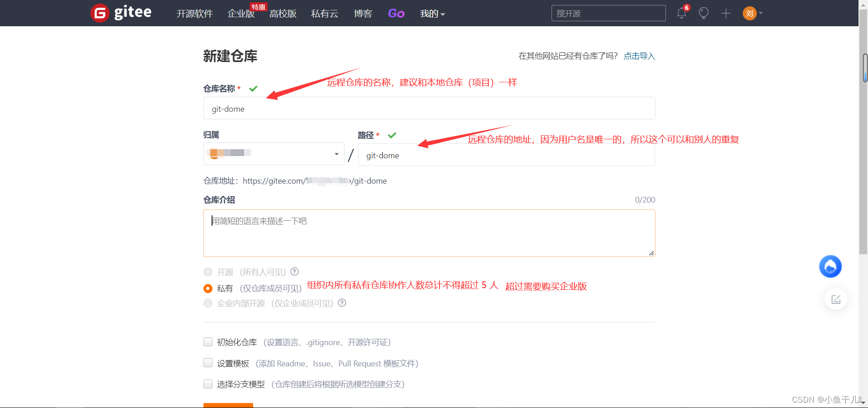This screenshot has width=868, height=408.
Task: Open 博客 in the navigation bar
Action: pyautogui.click(x=363, y=14)
